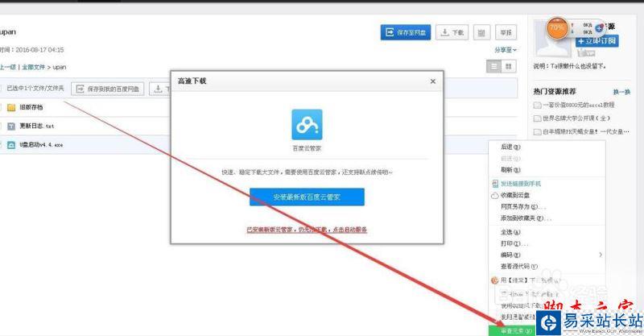Click the 用【维棠】下载 context menu entry
This screenshot has width=644, height=336.
(530, 280)
